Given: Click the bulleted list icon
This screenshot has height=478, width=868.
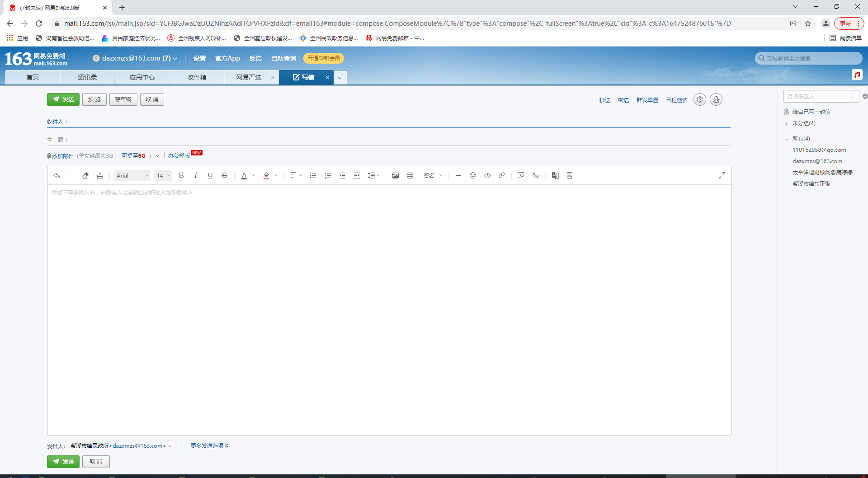Looking at the screenshot, I should [x=313, y=176].
